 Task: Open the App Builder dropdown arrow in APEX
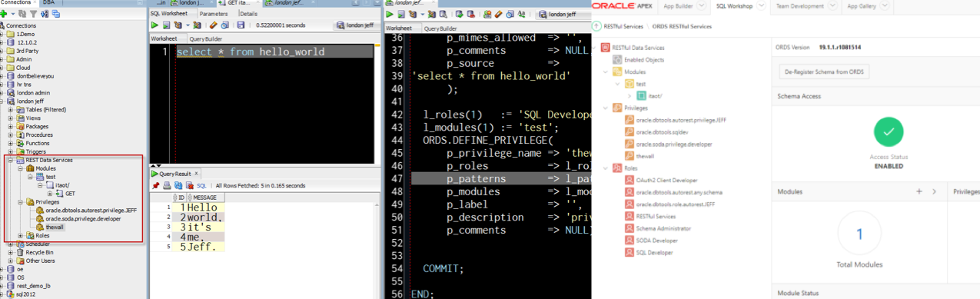tap(701, 6)
